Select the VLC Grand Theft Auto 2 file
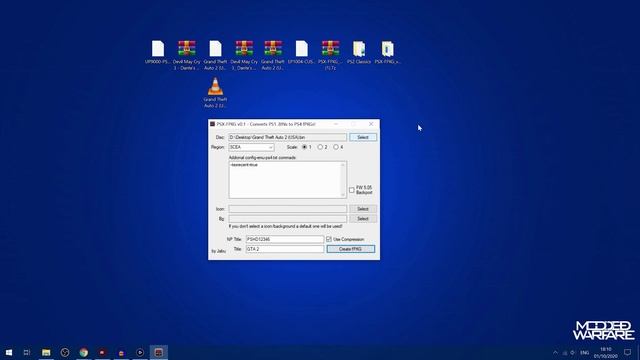Viewport: 640px width, 360px height. pos(215,93)
